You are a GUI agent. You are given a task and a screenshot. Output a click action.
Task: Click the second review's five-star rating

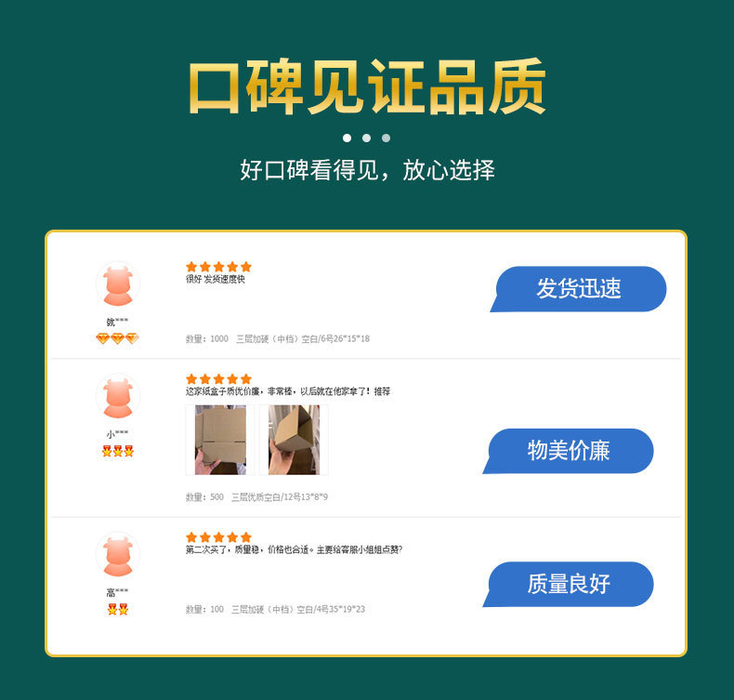(x=218, y=378)
